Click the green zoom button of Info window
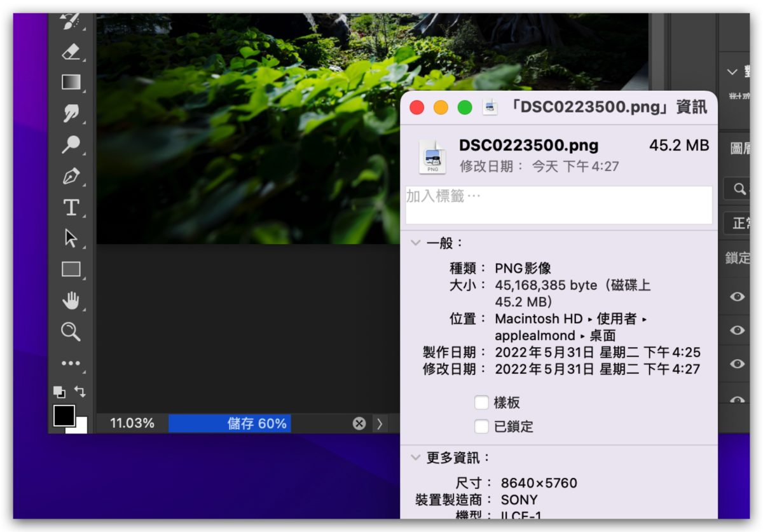The image size is (763, 532). tap(465, 107)
